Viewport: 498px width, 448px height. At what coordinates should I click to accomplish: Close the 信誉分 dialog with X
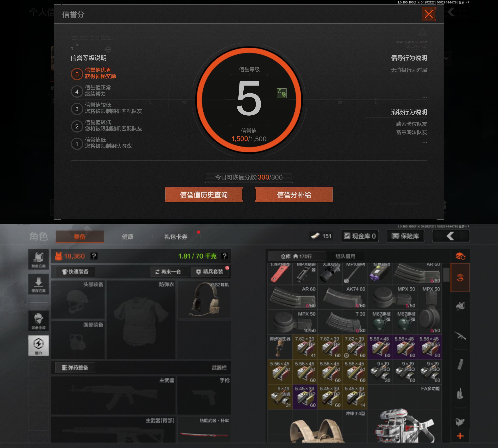428,14
